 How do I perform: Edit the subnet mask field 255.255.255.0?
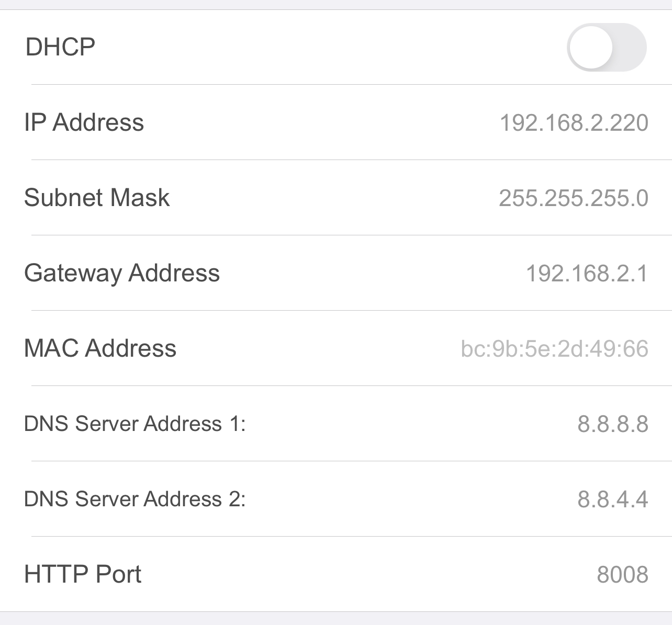click(x=573, y=198)
